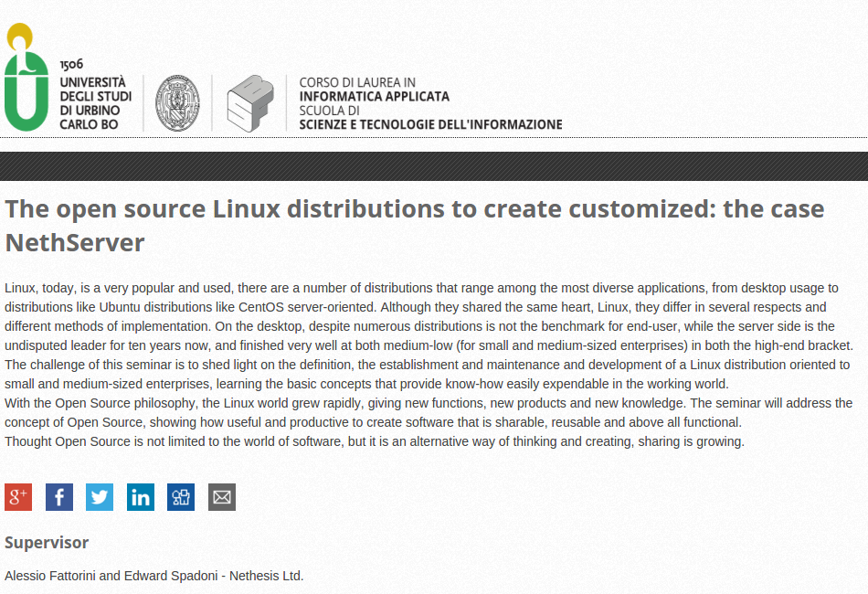This screenshot has height=594, width=868.
Task: Share the page on MySpace
Action: [181, 496]
